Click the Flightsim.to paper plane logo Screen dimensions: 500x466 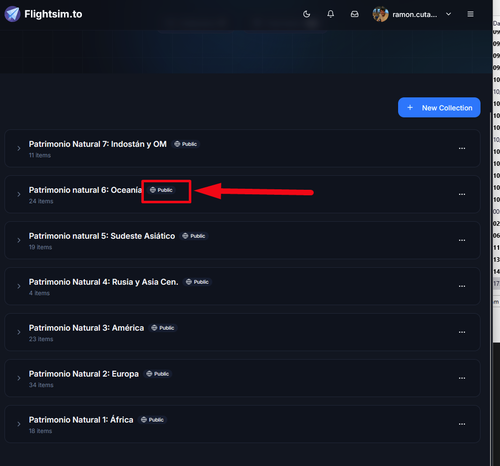click(12, 14)
